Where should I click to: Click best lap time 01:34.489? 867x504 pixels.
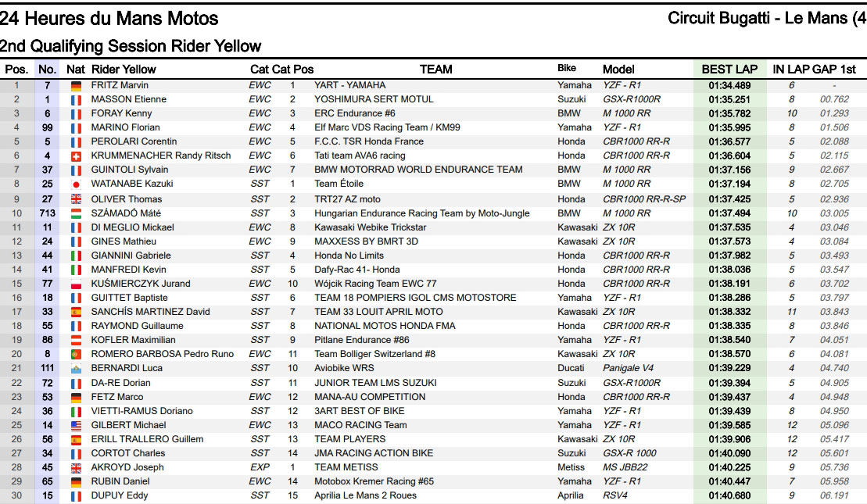pos(729,85)
